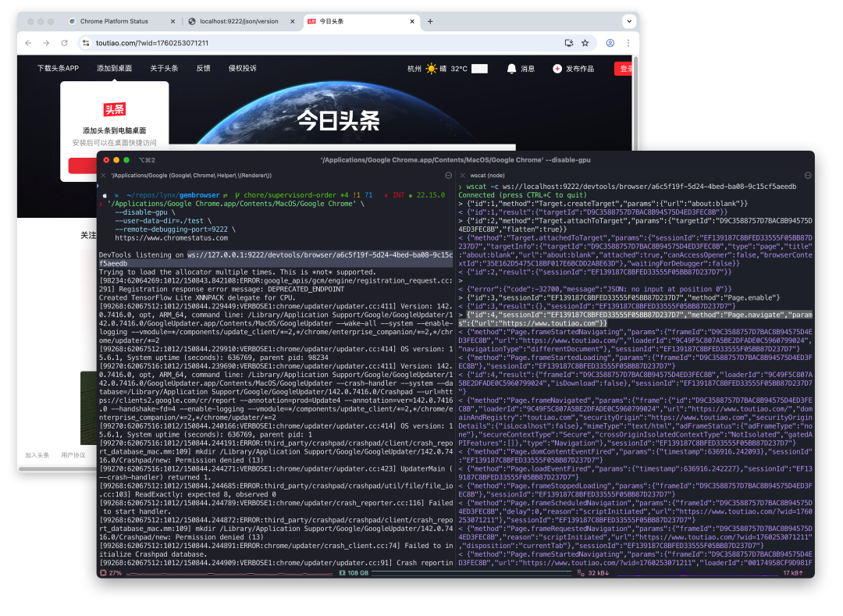The width and height of the screenshot is (843, 616).
Task: Select the 关于头条 menu item
Action: click(x=163, y=68)
